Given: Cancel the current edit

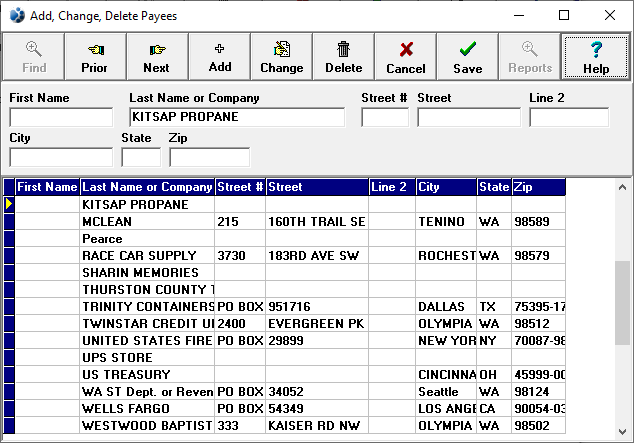Looking at the screenshot, I should click(x=405, y=57).
